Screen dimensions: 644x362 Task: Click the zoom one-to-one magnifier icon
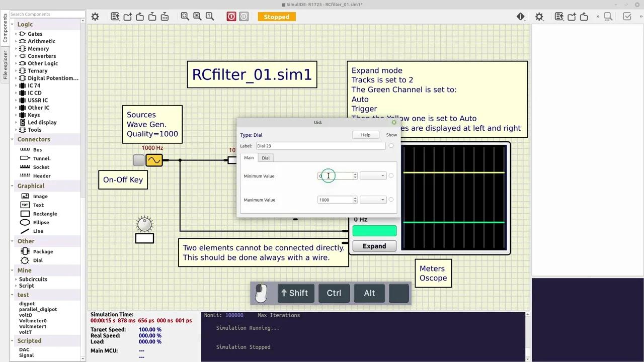[x=210, y=17]
